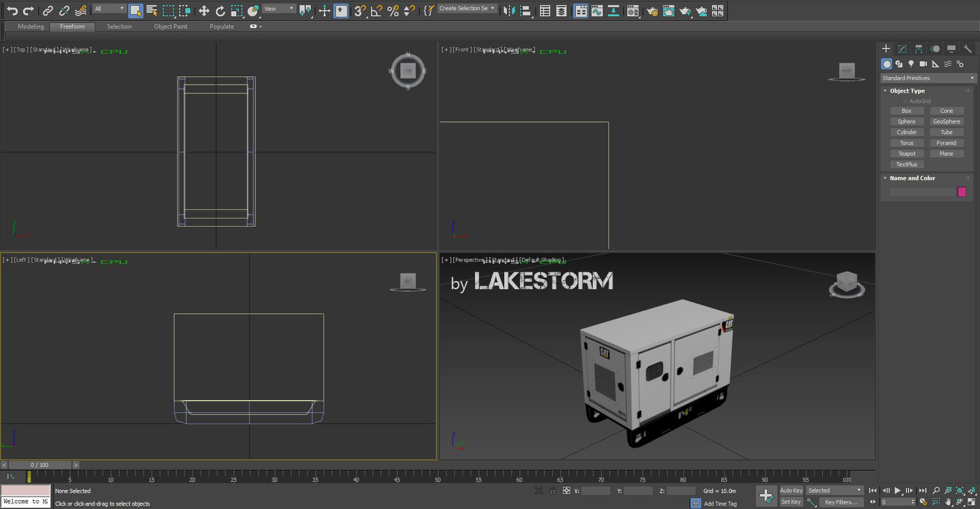Click the Bind to Space Warp icon

click(x=80, y=11)
